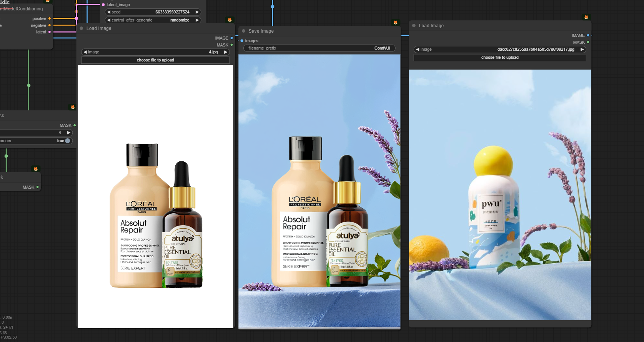
Task: Click the MASK output port on right Load Image node
Action: point(588,42)
